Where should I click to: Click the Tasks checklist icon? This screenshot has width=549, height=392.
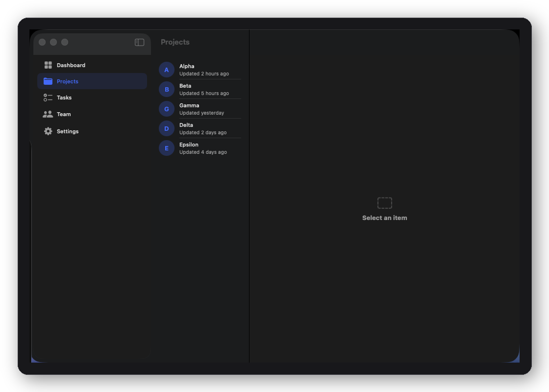[x=48, y=98]
